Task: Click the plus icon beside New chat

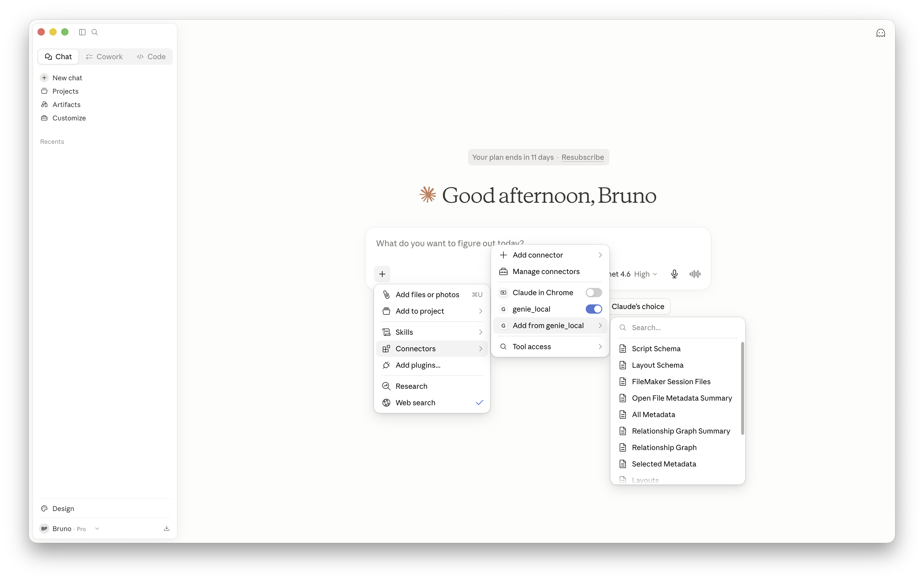Action: coord(45,78)
